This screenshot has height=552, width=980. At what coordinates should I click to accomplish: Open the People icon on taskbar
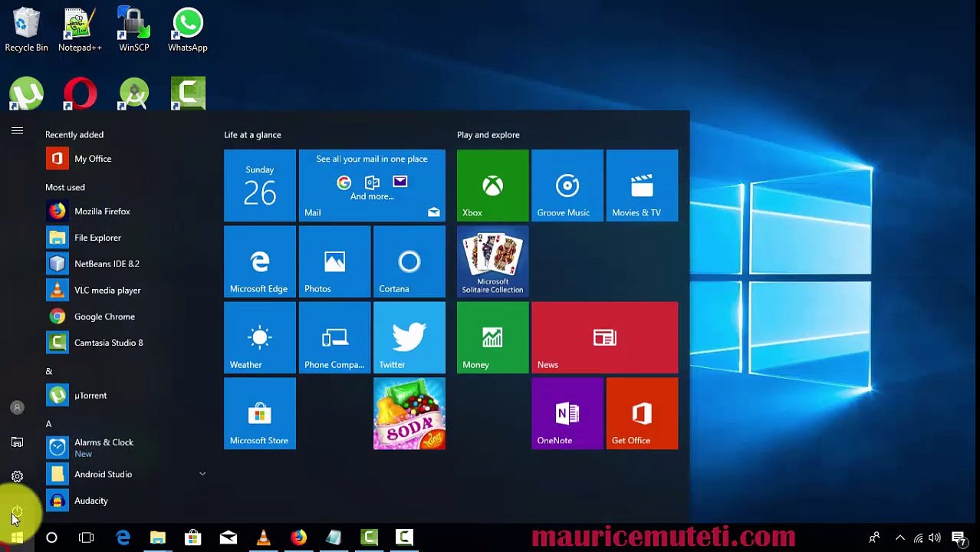[x=874, y=537]
